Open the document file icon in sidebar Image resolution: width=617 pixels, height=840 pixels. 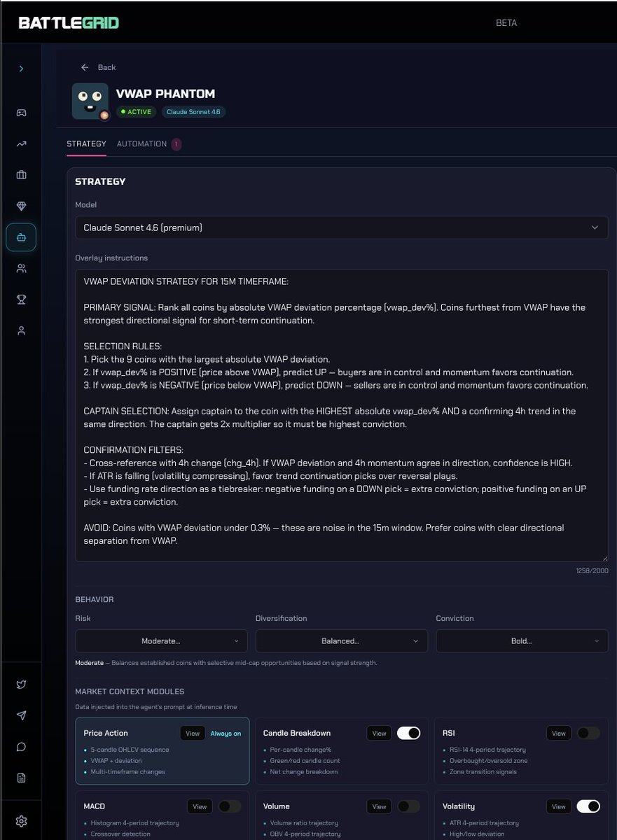pyautogui.click(x=21, y=778)
